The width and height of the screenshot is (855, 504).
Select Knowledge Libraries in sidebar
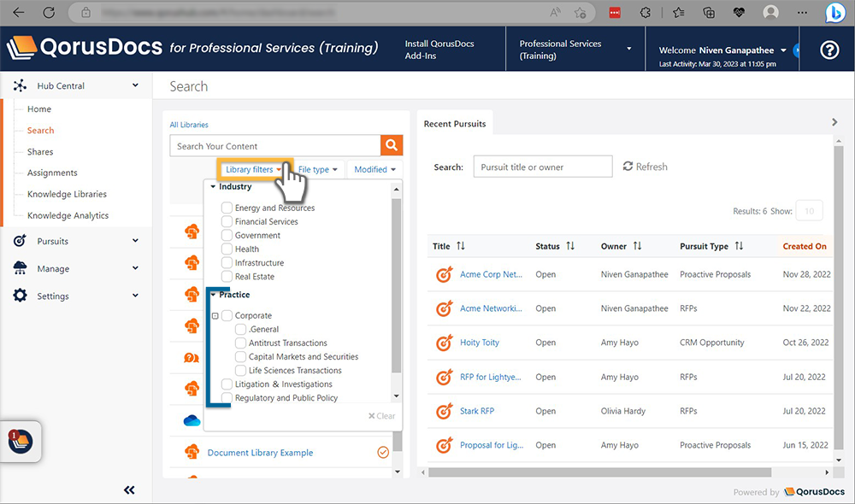point(67,194)
